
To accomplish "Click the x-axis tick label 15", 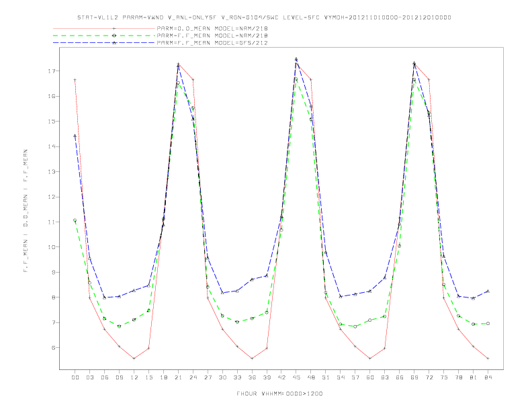I will pos(148,377).
